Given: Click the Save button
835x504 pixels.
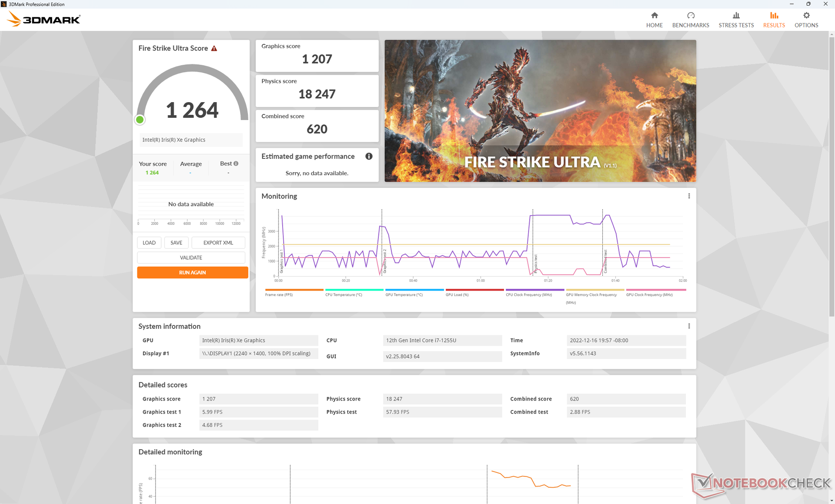Looking at the screenshot, I should tap(176, 243).
